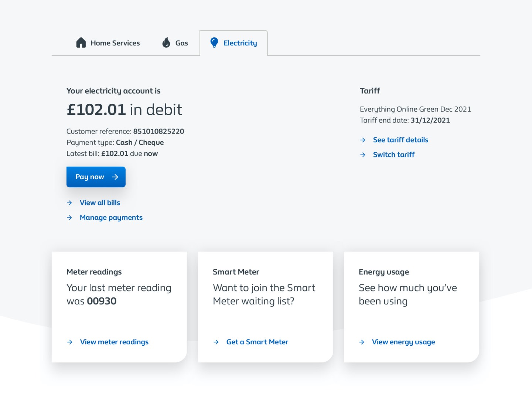Switch to the Home Services tab
The width and height of the screenshot is (532, 399).
tap(108, 43)
